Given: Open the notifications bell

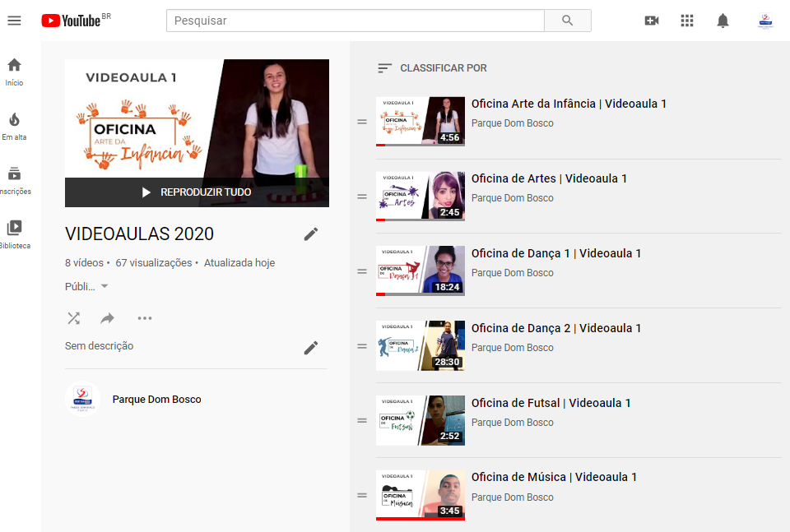Looking at the screenshot, I should click(x=723, y=21).
